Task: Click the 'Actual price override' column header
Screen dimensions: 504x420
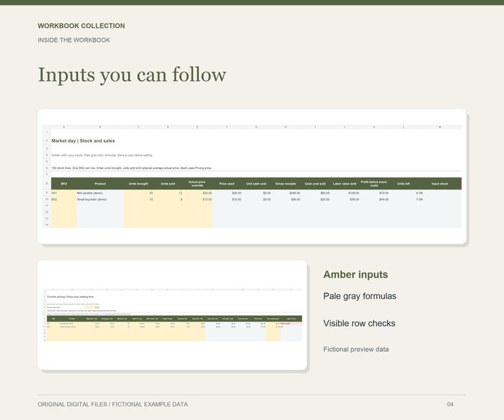Action: point(197,184)
